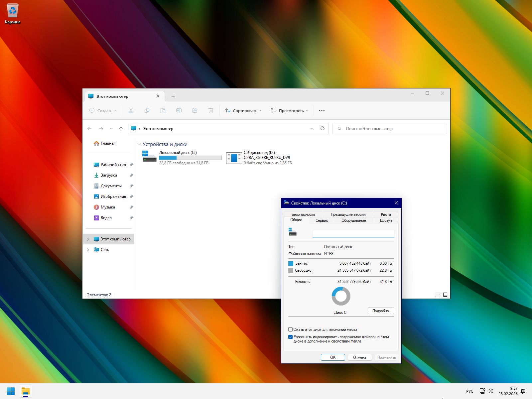The width and height of the screenshot is (532, 399).
Task: Open the Сервис tab
Action: 322,220
